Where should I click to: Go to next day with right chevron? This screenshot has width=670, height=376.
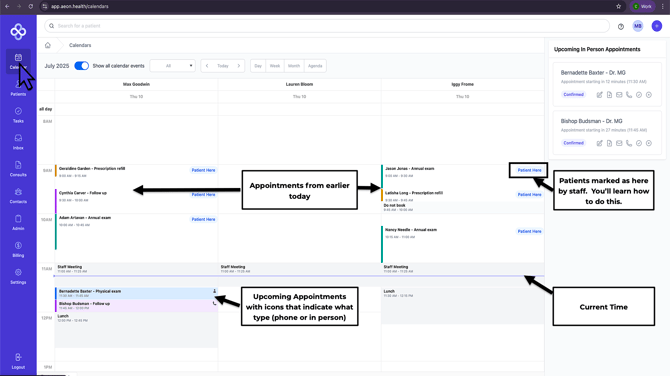239,66
